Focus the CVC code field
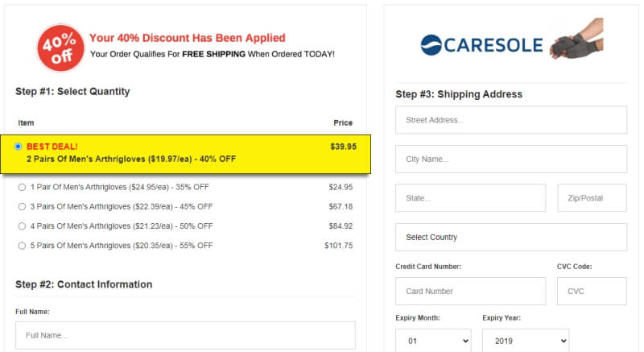The image size is (644, 352). [592, 292]
